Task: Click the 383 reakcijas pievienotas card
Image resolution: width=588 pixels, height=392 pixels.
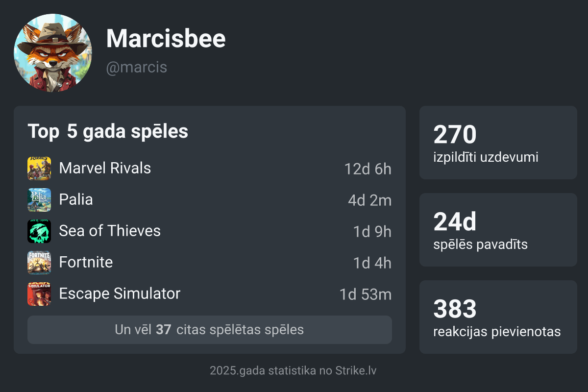Action: click(x=498, y=317)
